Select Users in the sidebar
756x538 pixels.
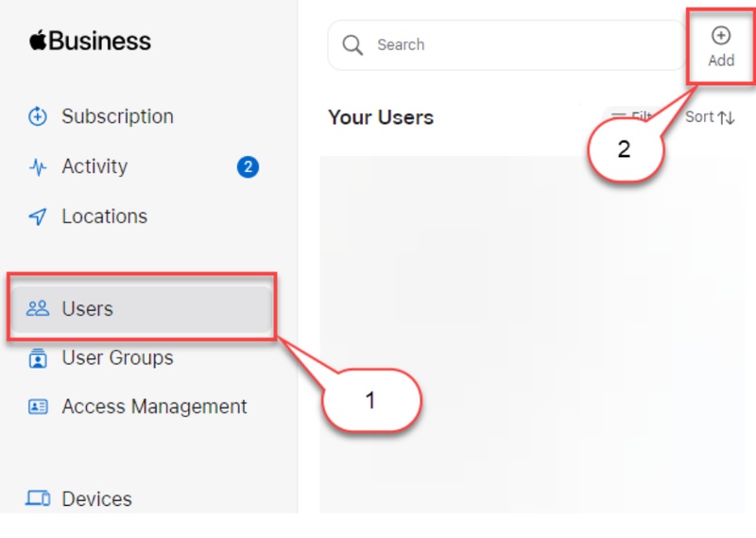point(142,309)
